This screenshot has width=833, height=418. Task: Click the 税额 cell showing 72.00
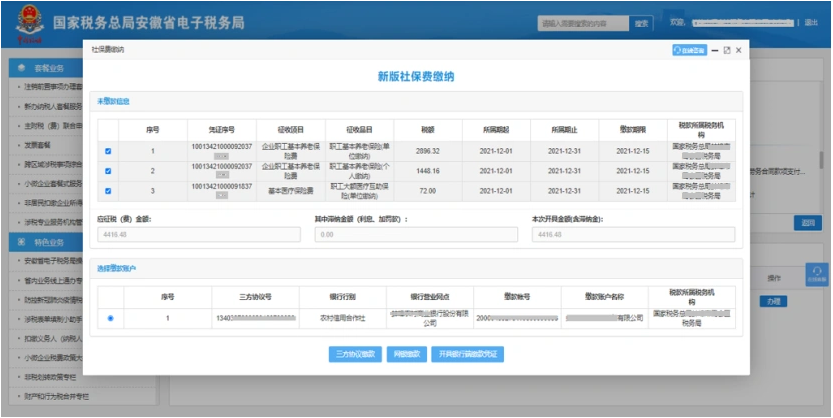click(x=428, y=191)
